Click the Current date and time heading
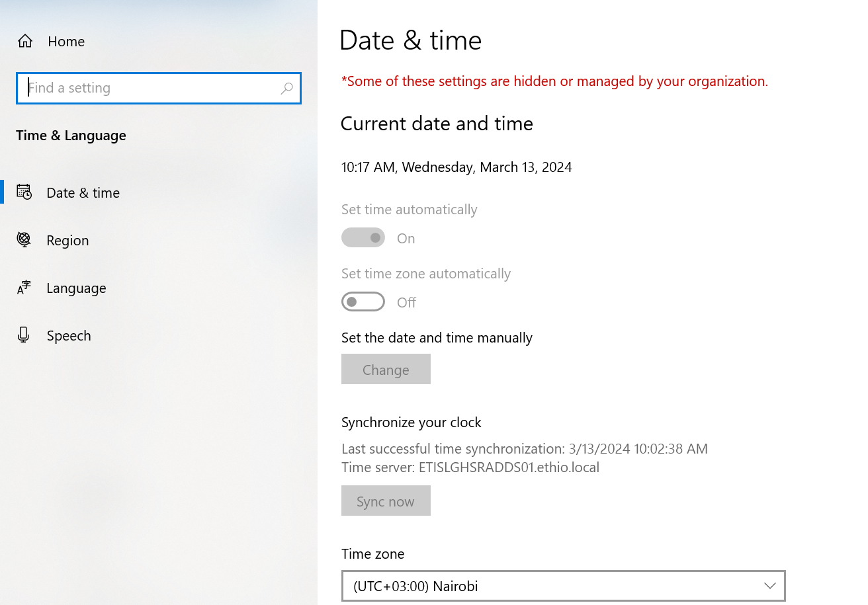868x605 pixels. 437,124
